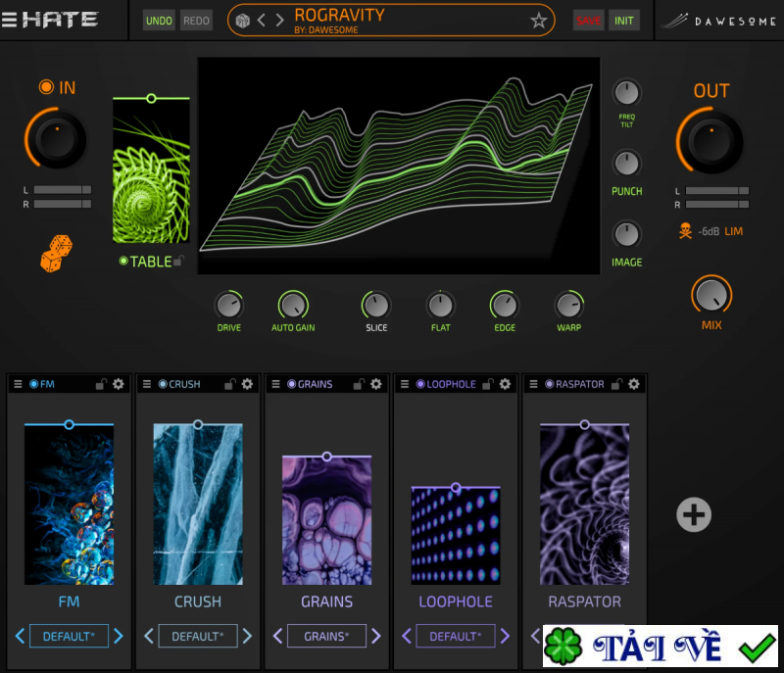Click the star to favorite the ROGRAVITY preset
Screen dimensions: 784x673
tap(538, 19)
